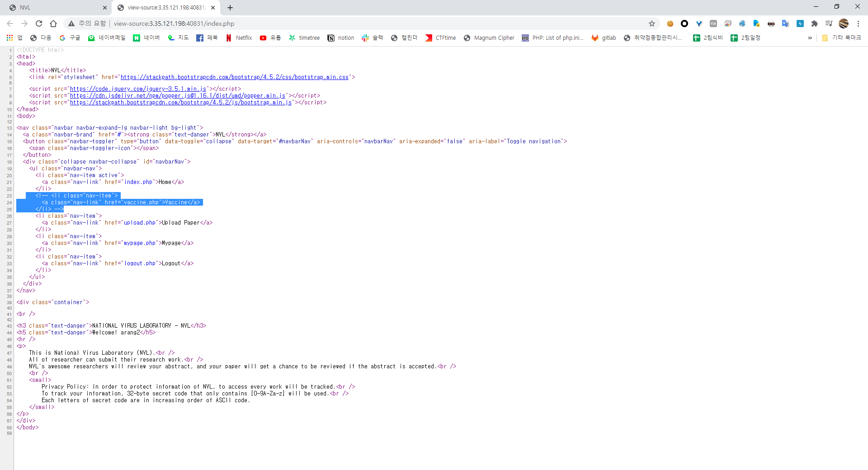Screen dimensions: 868x470
Task: Open the Google Translate extension
Action: coord(786,23)
